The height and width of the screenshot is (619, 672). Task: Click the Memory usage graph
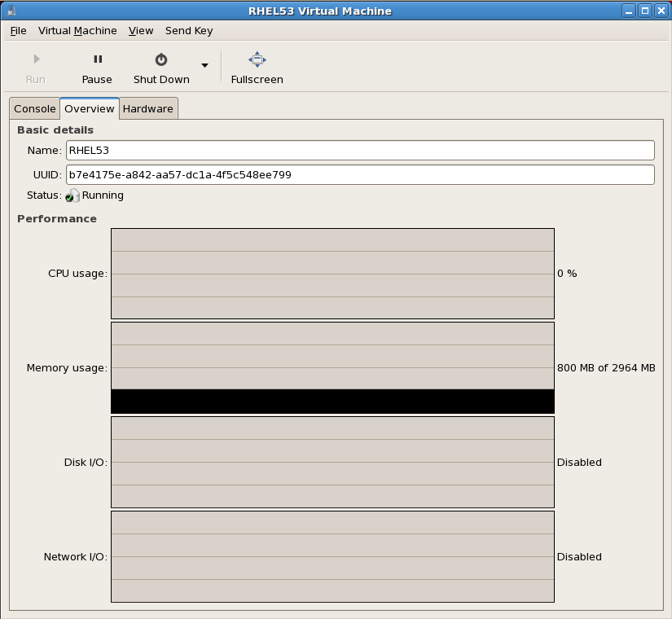[x=332, y=368]
